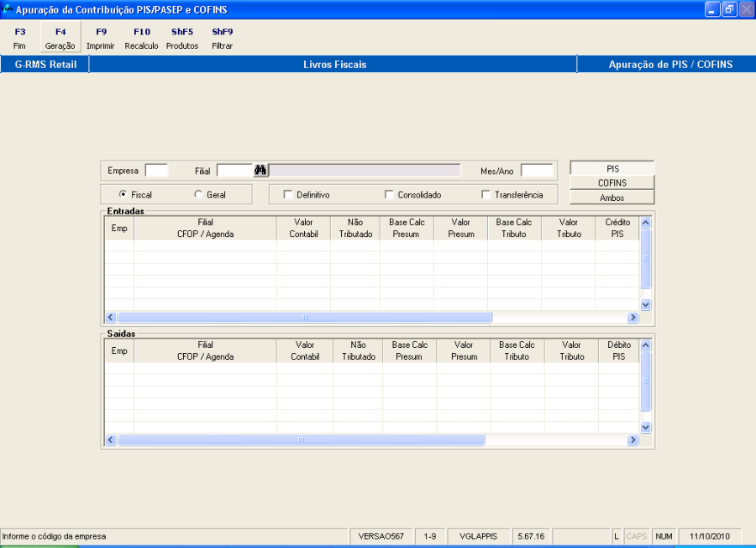The height and width of the screenshot is (548, 756).
Task: Click the Saidas grid scroll-right arrow
Action: pos(633,440)
